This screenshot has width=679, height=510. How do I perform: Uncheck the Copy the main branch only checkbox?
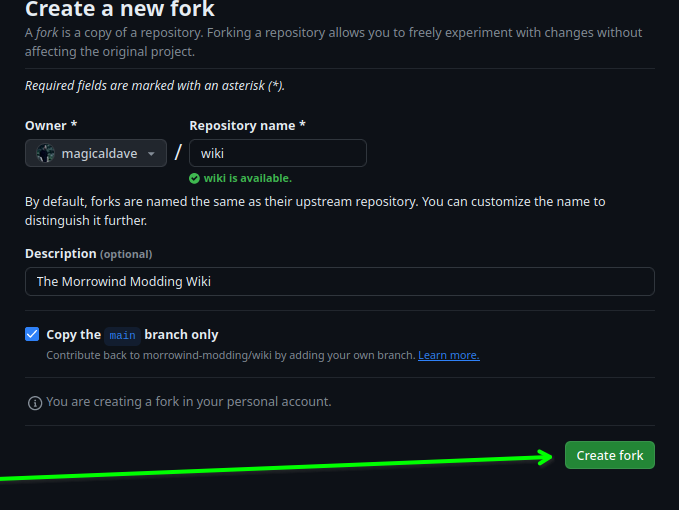[32, 334]
